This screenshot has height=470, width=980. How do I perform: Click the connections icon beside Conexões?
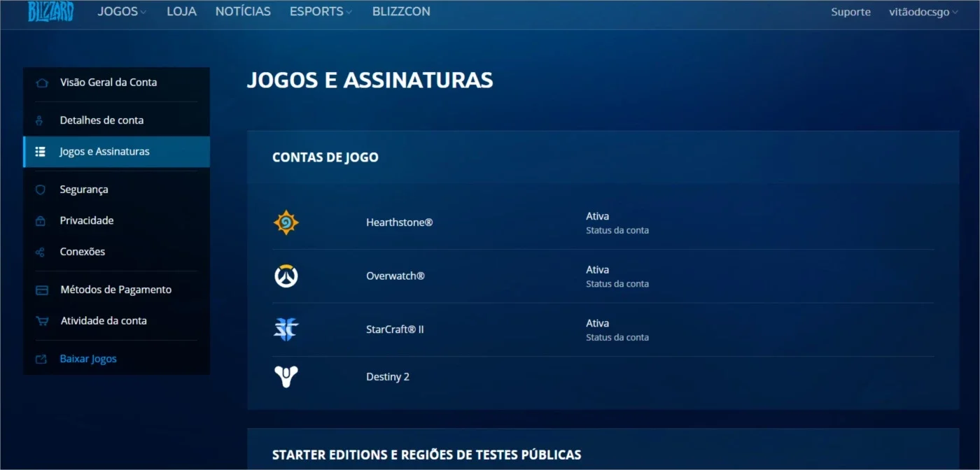pyautogui.click(x=40, y=252)
